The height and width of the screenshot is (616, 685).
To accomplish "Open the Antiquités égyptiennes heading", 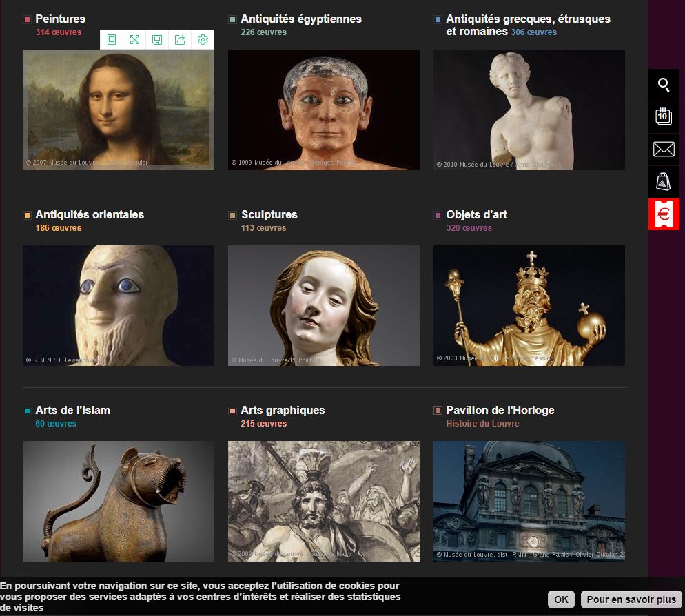I will (x=301, y=19).
